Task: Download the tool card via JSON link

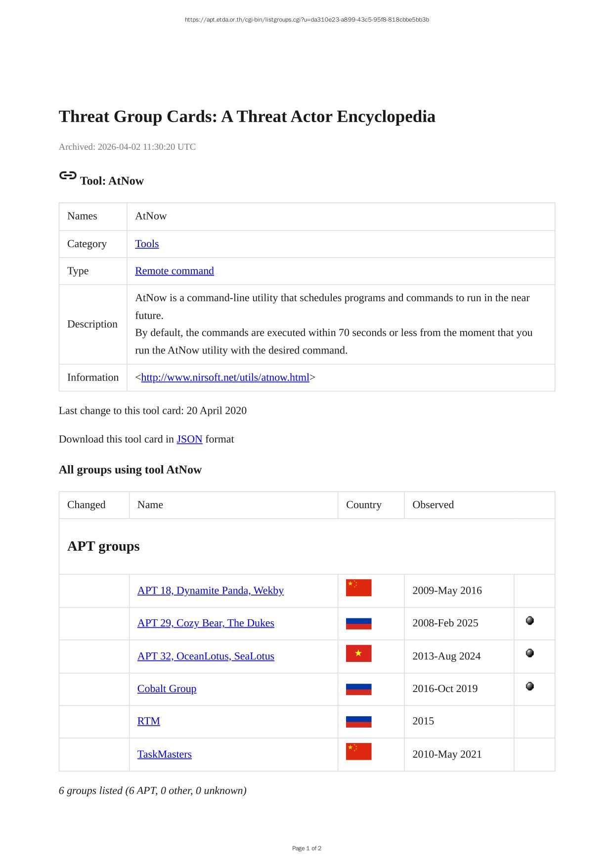Action: 189,439
